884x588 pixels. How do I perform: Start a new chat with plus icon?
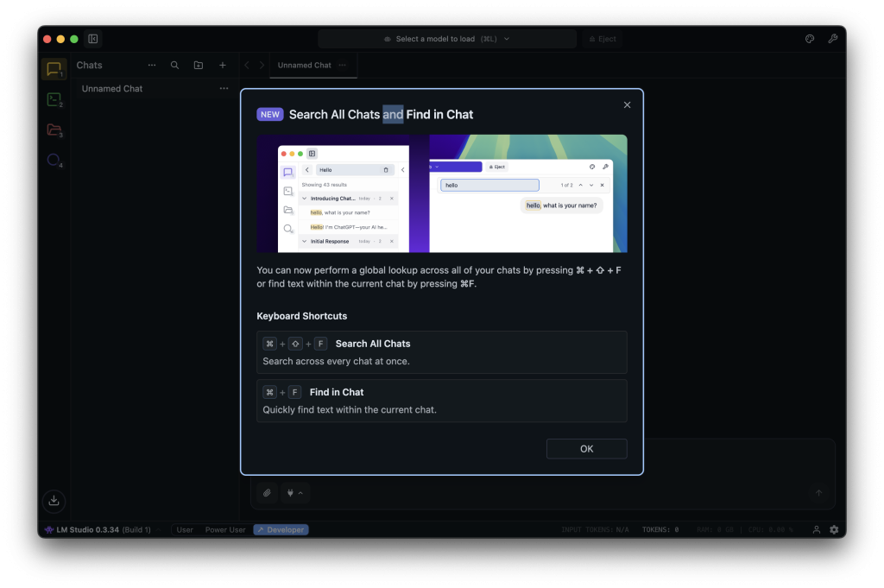pos(223,65)
